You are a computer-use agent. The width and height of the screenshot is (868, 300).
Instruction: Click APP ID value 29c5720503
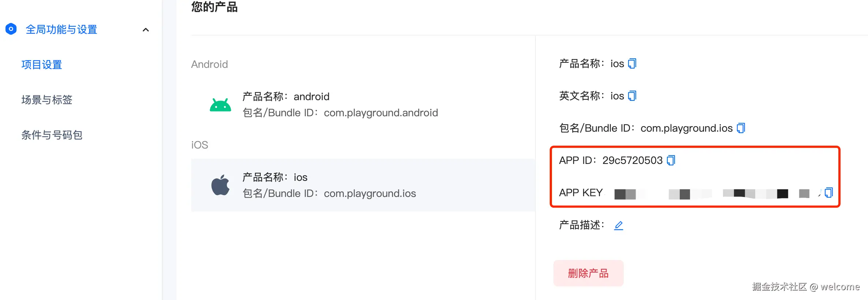click(x=633, y=161)
